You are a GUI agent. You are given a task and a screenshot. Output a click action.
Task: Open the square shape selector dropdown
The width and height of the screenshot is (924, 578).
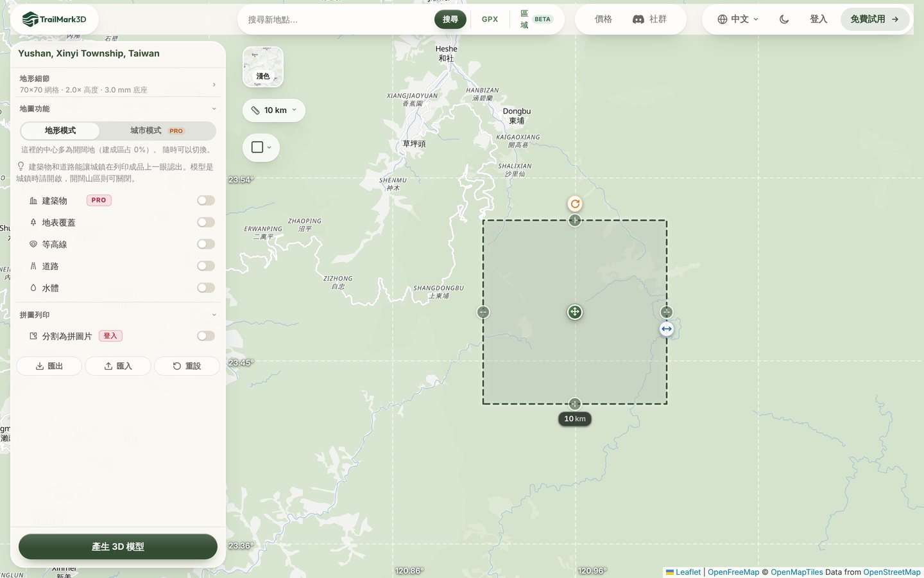click(x=261, y=147)
